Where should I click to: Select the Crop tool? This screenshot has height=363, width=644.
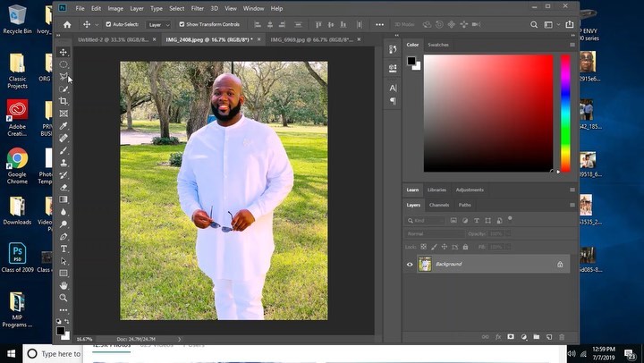pos(64,101)
